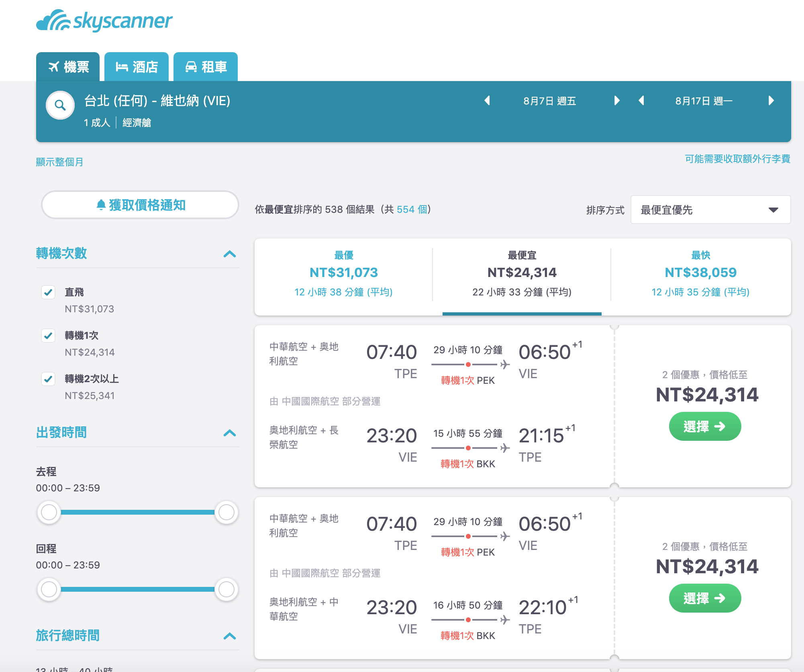804x672 pixels.
Task: Switch to the 機票 tab
Action: 68,67
